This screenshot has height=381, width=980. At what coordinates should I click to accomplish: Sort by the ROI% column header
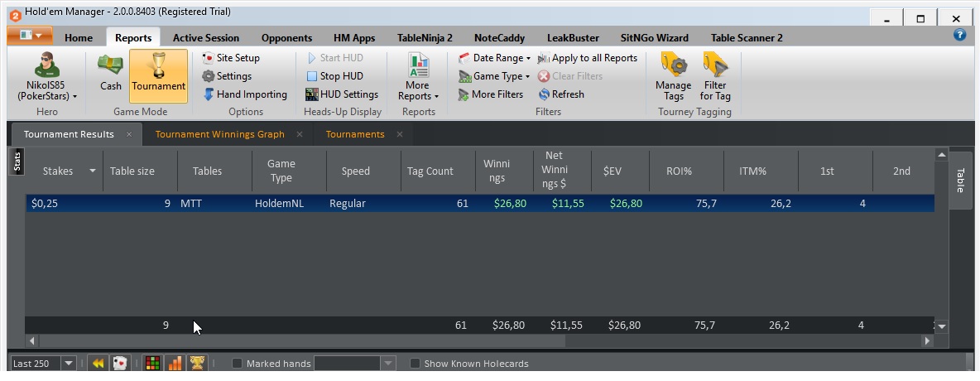686,171
